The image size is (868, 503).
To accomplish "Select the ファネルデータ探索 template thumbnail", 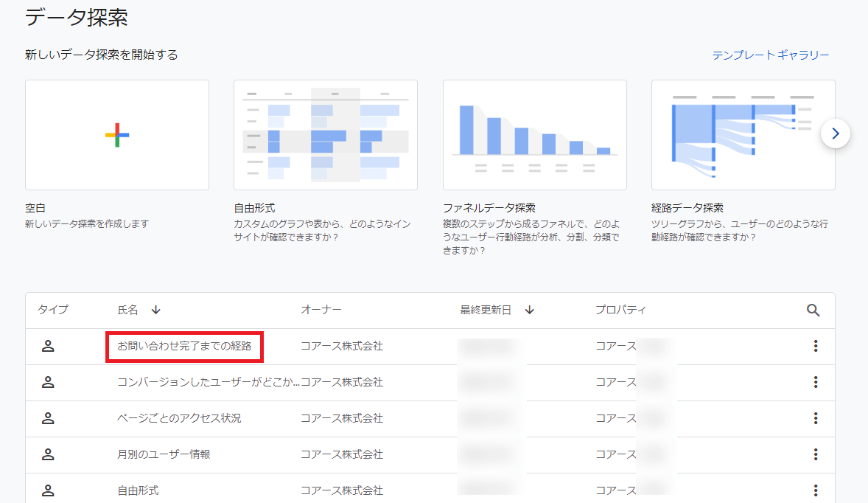I will 534,135.
